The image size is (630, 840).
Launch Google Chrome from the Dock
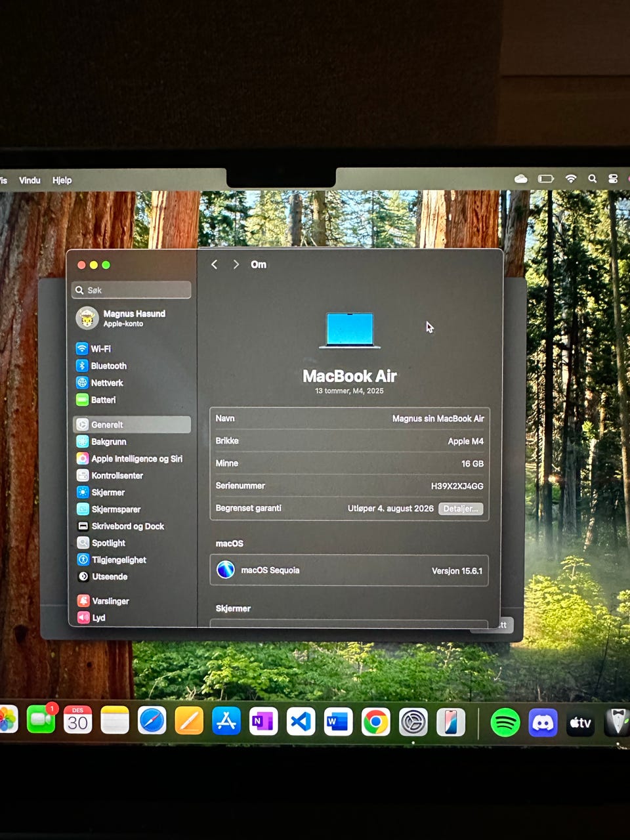[x=375, y=723]
